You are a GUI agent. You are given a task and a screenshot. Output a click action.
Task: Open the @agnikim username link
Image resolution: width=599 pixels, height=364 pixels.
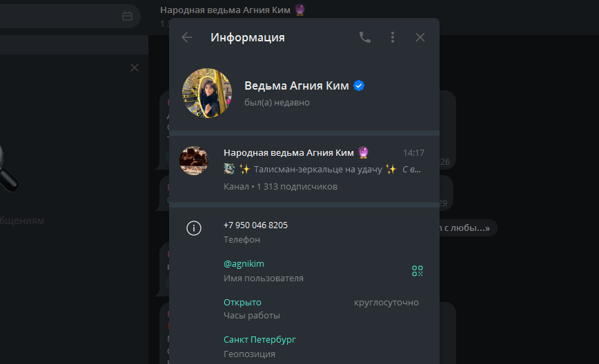pyautogui.click(x=244, y=263)
